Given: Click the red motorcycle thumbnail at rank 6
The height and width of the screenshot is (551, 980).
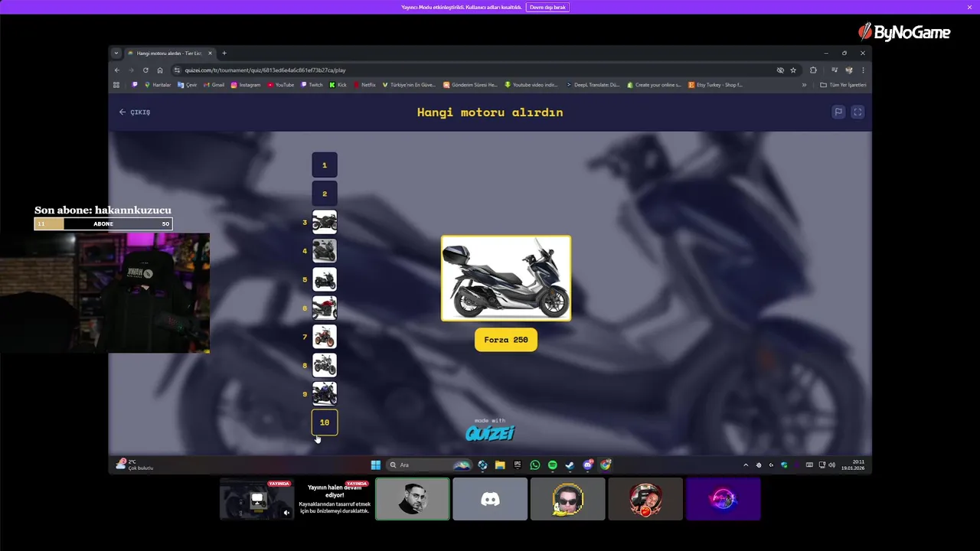Looking at the screenshot, I should (325, 308).
